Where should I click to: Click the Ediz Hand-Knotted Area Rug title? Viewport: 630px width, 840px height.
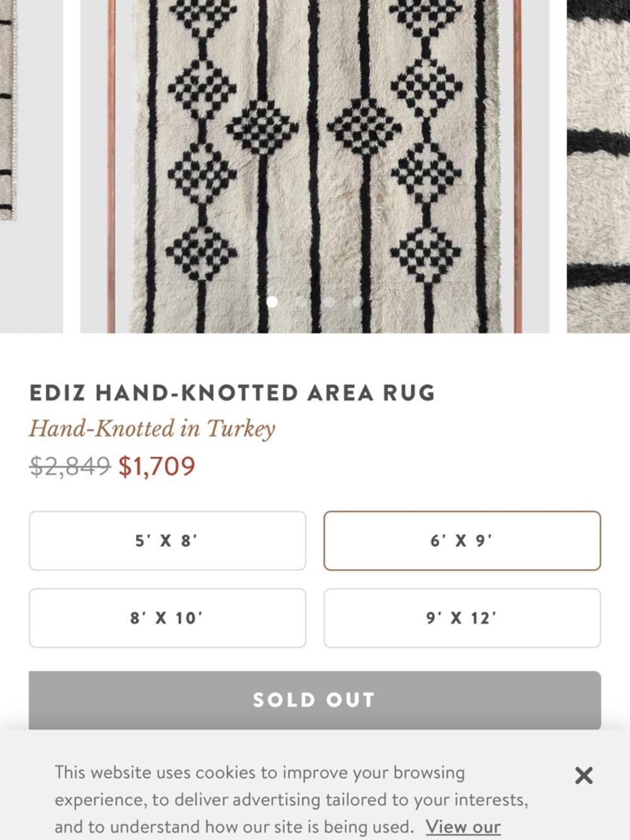232,392
